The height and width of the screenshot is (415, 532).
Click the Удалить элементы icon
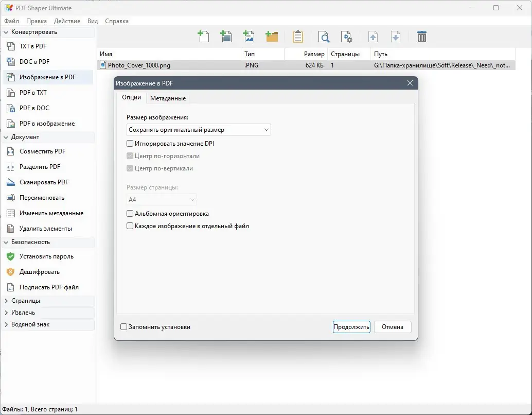coord(11,229)
